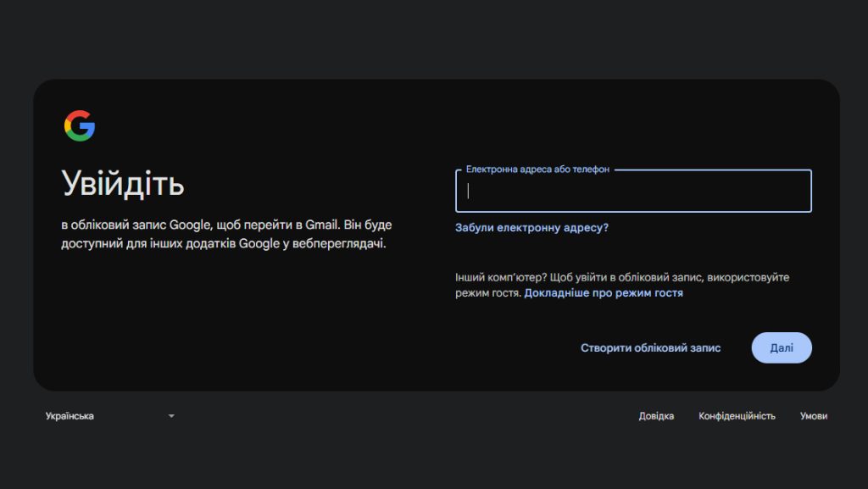Viewport: 868px width, 489px height.
Task: Click "режим гостя." plain text before link
Action: [488, 292]
